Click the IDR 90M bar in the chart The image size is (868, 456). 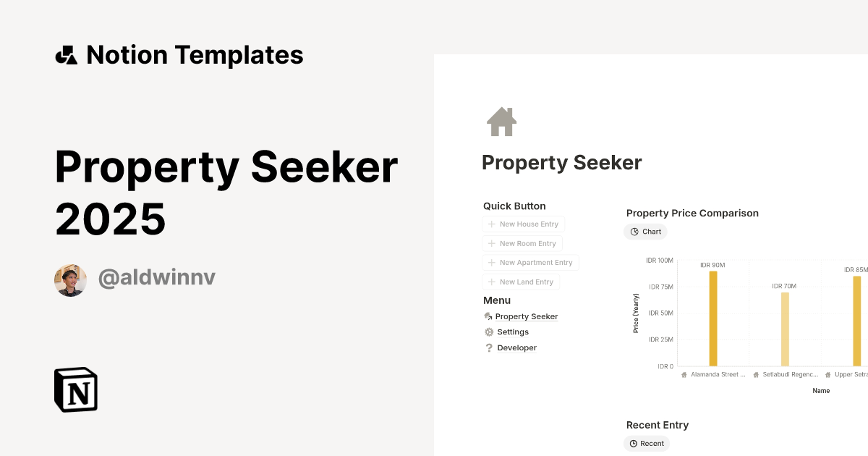(712, 318)
